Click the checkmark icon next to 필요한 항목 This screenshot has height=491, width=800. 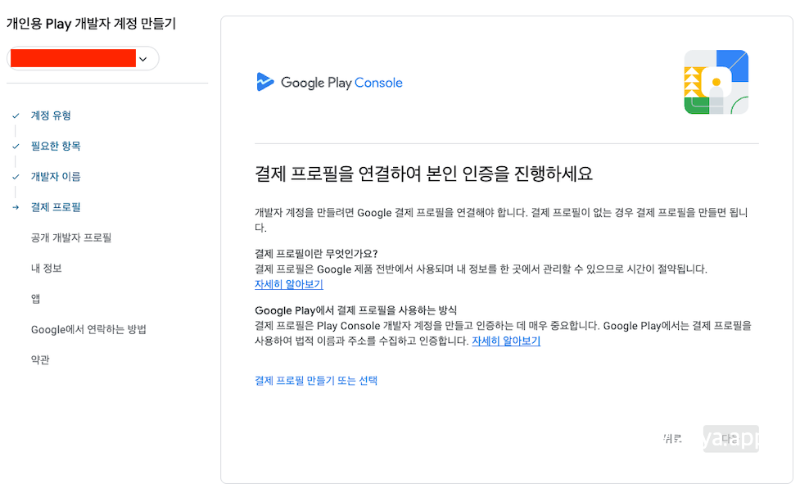[x=16, y=146]
